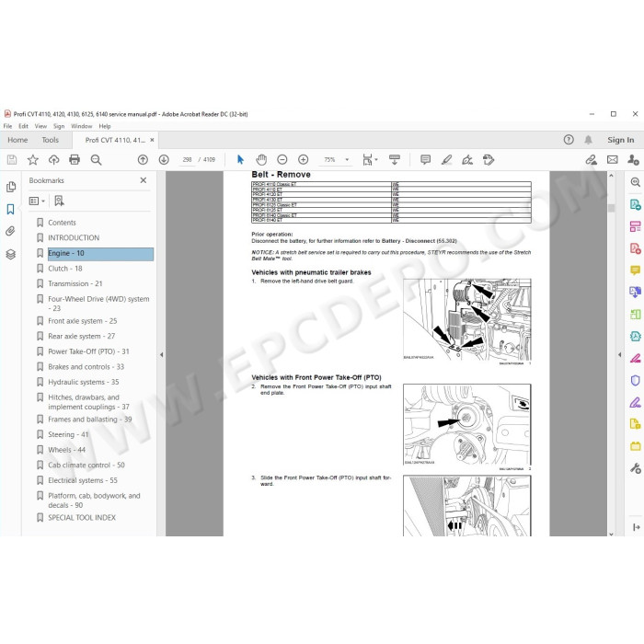Image resolution: width=644 pixels, height=644 pixels.
Task: Select the Engine - 10 bookmark
Action: [100, 253]
